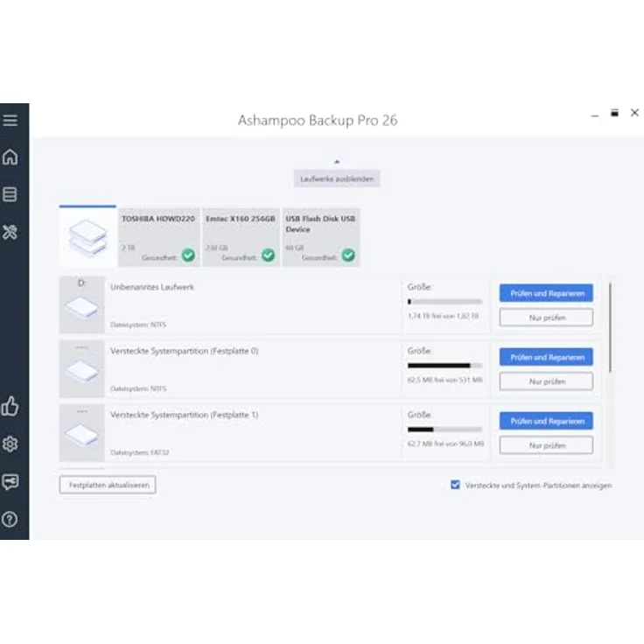Minimize the Ashampoo Backup Pro window
644x644 pixels.
click(595, 115)
